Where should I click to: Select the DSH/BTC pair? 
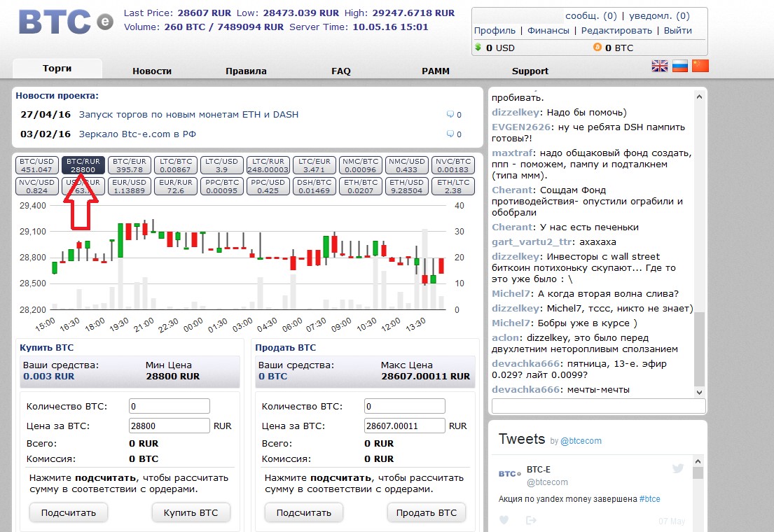click(x=315, y=186)
